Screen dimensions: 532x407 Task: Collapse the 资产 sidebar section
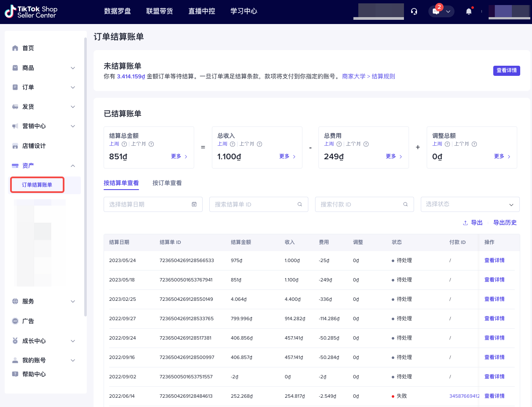72,165
